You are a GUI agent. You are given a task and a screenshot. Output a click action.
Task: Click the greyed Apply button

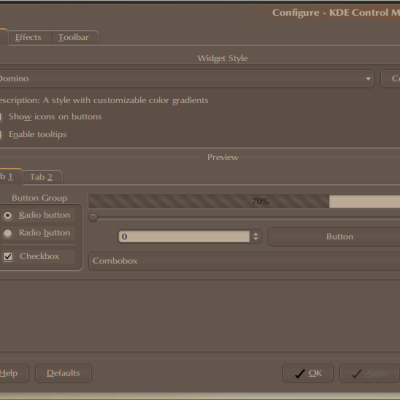pos(369,373)
